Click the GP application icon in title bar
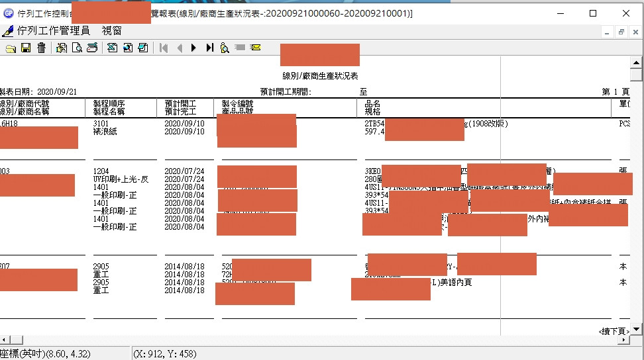 pyautogui.click(x=8, y=13)
